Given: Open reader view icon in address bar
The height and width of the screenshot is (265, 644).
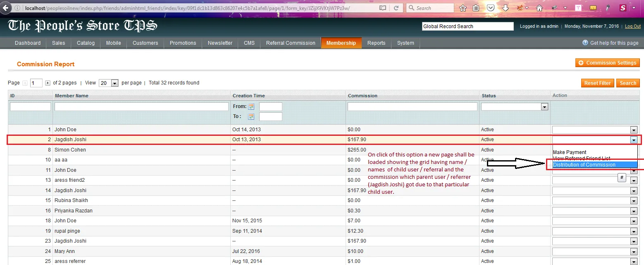Looking at the screenshot, I should [383, 8].
